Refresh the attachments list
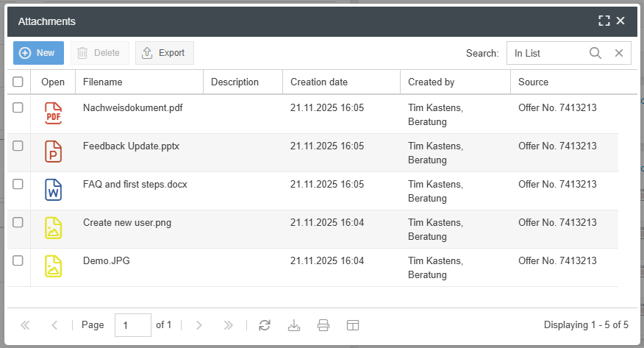 (x=265, y=324)
